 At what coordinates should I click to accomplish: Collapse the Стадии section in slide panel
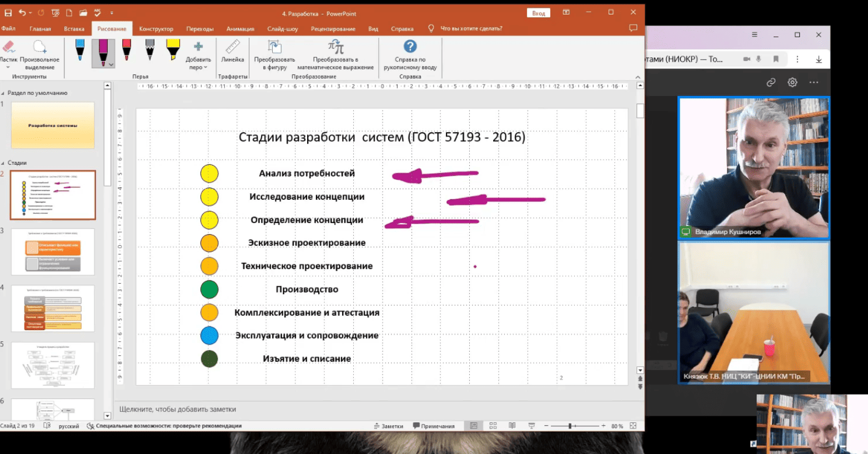[x=3, y=163]
